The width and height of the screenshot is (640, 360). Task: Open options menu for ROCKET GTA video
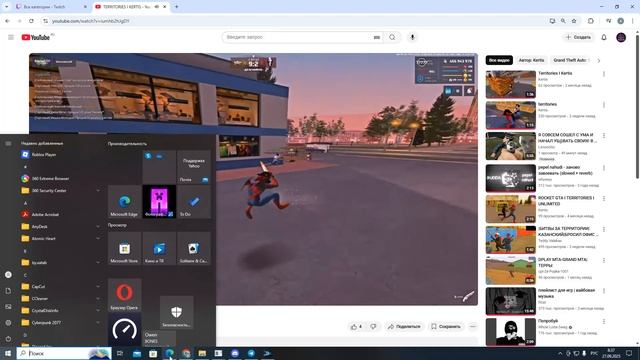(604, 198)
